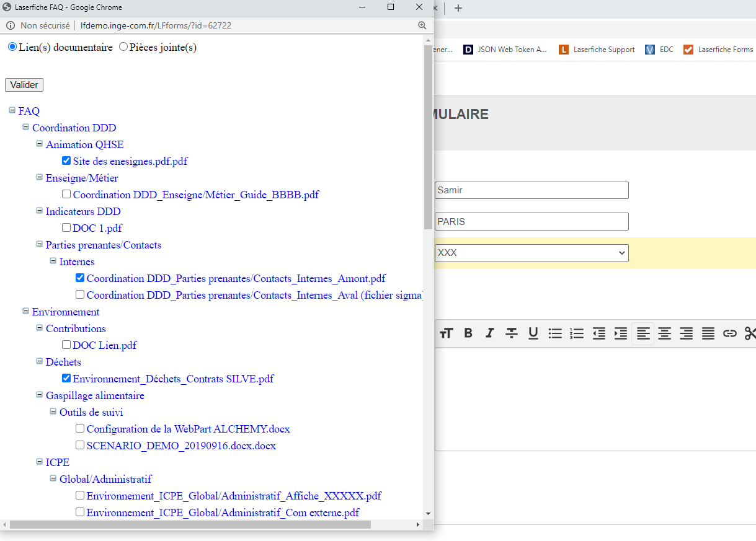Viewport: 756px width, 541px height.
Task: Click the strikethrough formatting icon
Action: [x=511, y=333]
